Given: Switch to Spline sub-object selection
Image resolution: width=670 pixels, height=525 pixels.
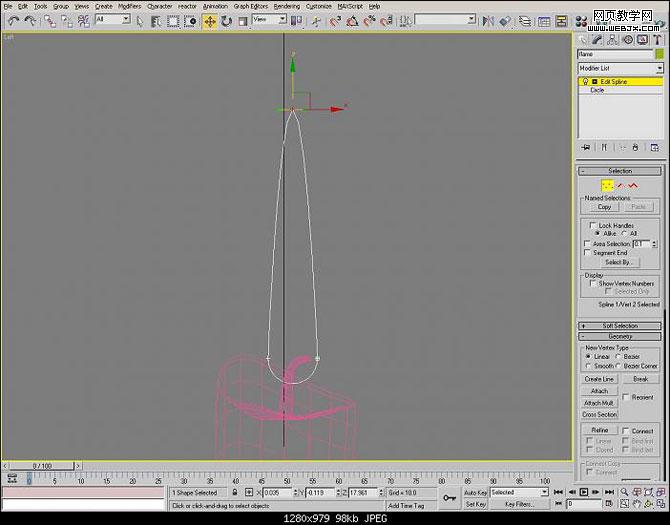Looking at the screenshot, I should point(633,186).
